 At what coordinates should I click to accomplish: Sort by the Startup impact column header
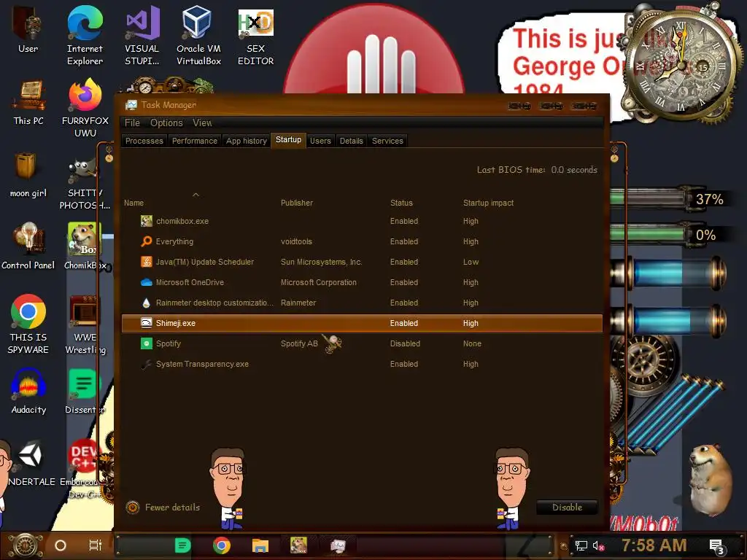coord(488,203)
